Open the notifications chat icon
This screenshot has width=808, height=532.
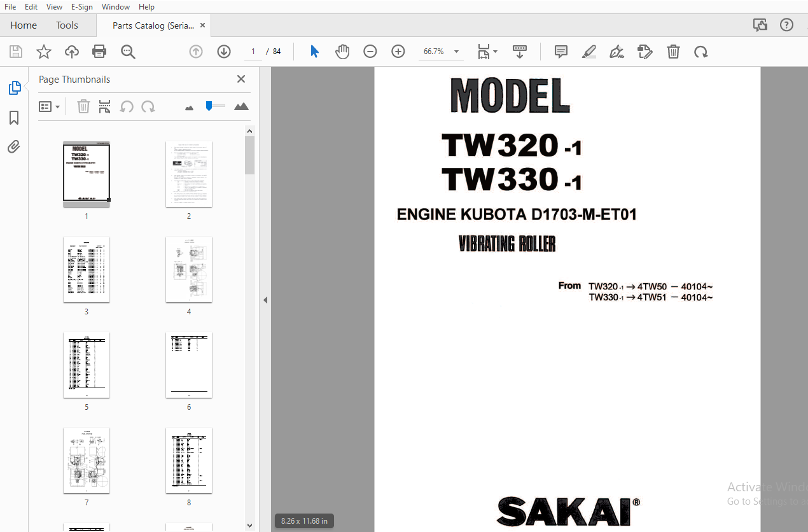click(x=760, y=25)
